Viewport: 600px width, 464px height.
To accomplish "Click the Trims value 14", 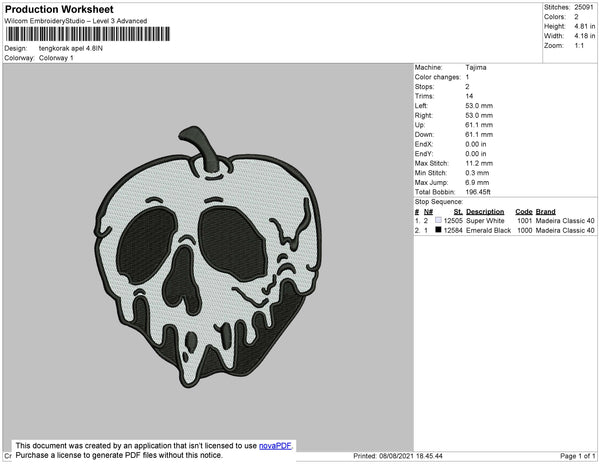I will point(469,96).
